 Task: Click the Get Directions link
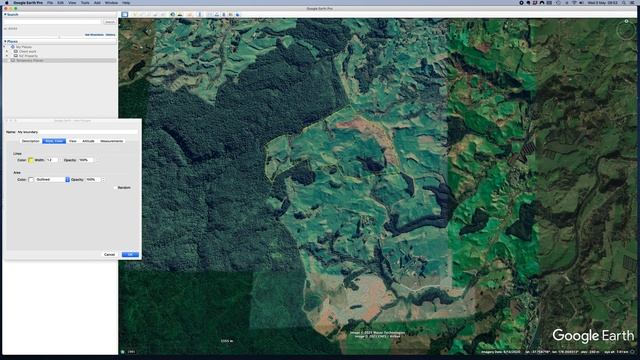tap(94, 35)
